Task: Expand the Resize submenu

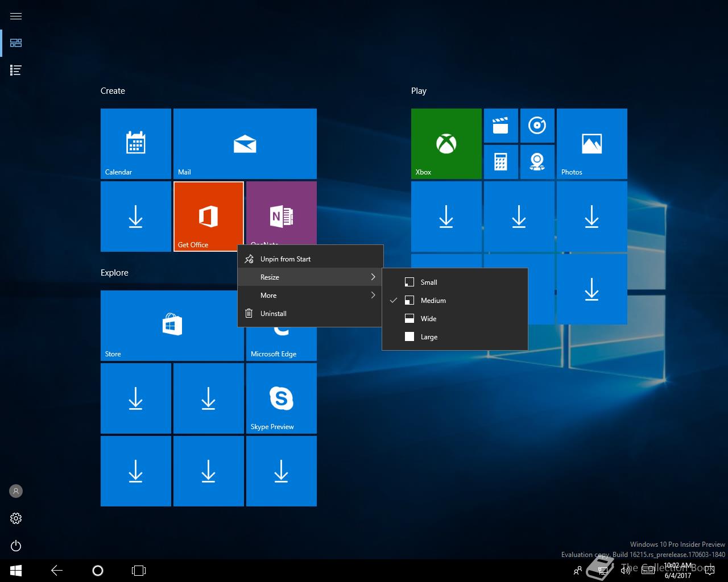Action: pos(310,277)
